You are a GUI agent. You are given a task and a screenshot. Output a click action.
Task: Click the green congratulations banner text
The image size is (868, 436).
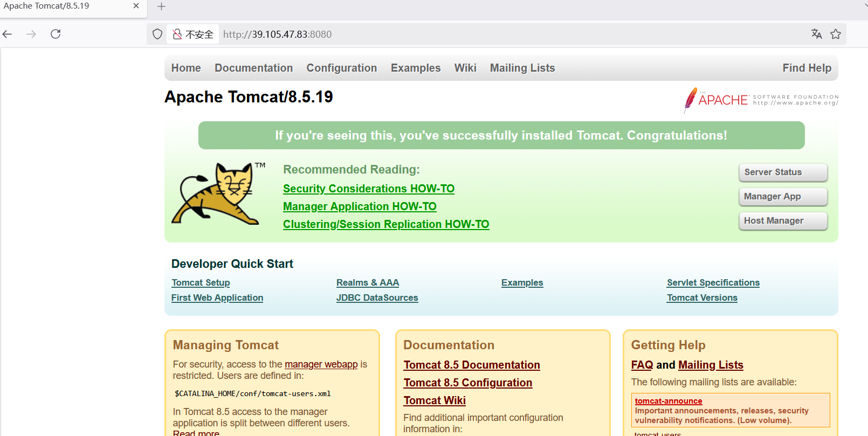point(501,135)
